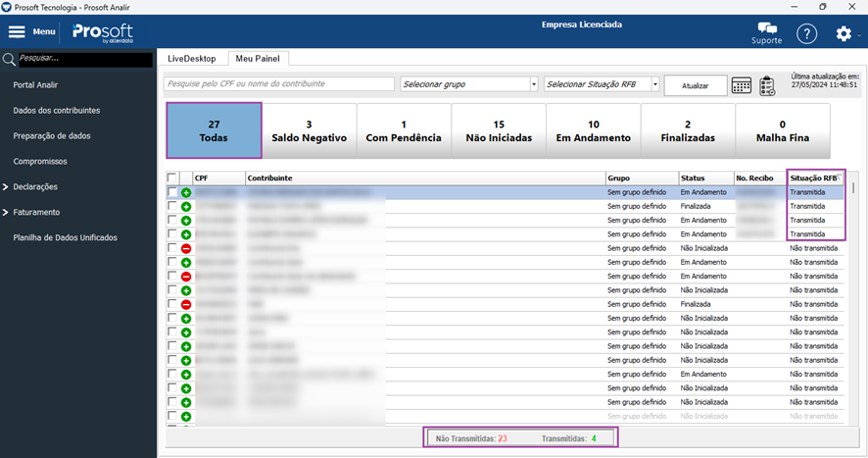The image size is (868, 458).
Task: Select the 15 Não Iniciadas card
Action: tap(499, 130)
